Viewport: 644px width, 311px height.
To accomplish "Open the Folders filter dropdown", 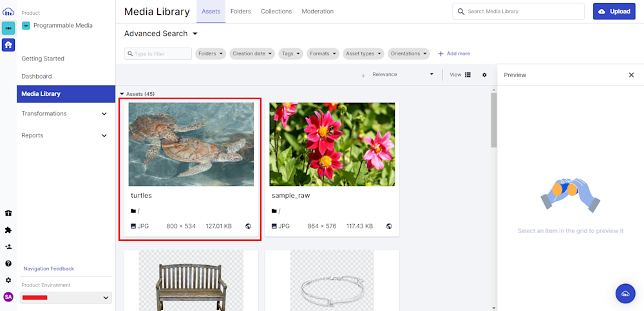I will 211,54.
